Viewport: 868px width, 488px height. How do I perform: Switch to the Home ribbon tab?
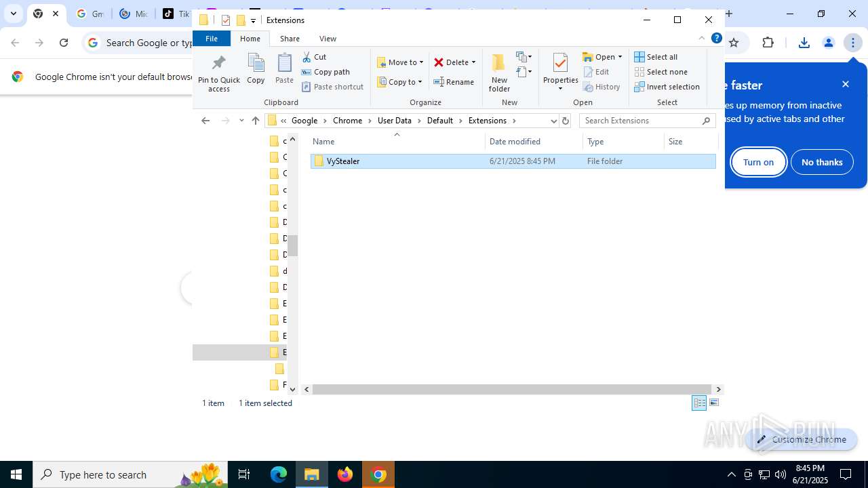pos(250,39)
